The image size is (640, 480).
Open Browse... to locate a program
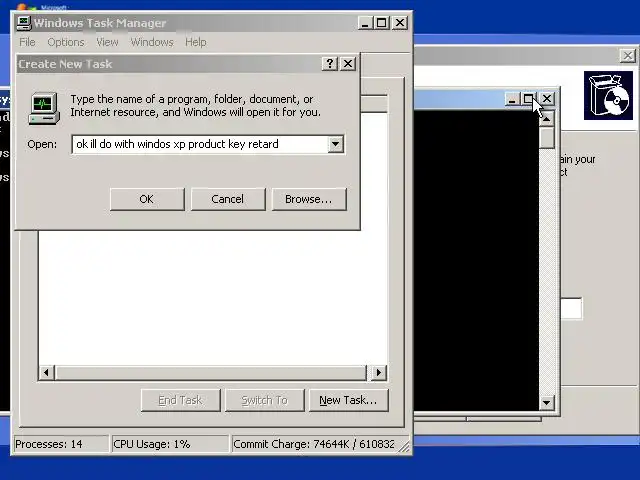(309, 199)
